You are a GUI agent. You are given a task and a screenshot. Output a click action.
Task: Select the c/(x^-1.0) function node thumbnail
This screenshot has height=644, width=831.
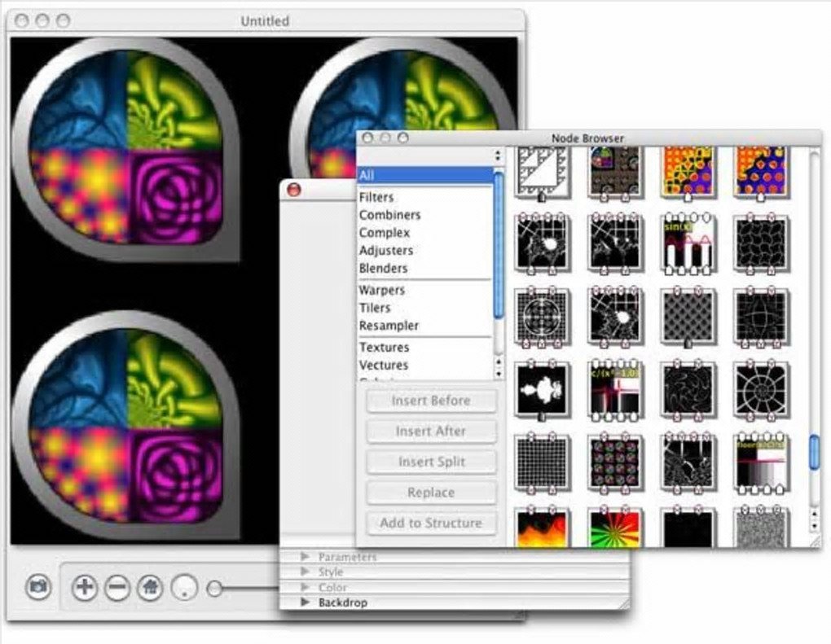tap(614, 391)
